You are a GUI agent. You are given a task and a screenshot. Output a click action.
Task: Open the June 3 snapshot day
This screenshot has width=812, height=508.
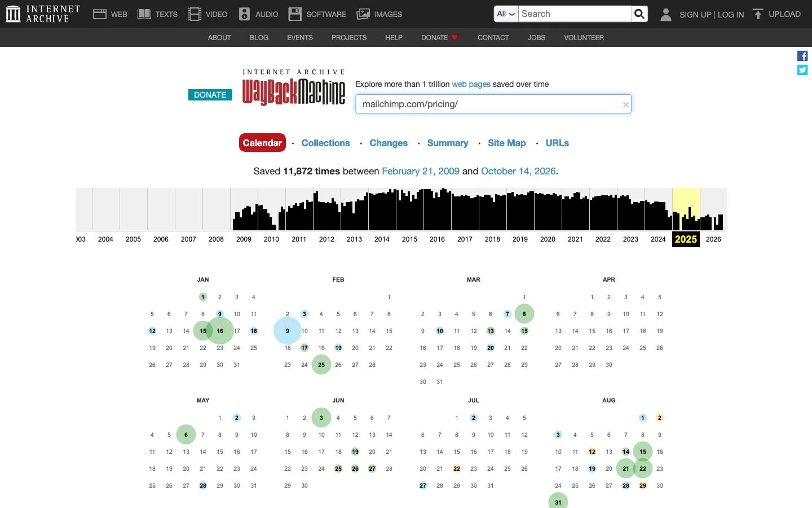(321, 418)
